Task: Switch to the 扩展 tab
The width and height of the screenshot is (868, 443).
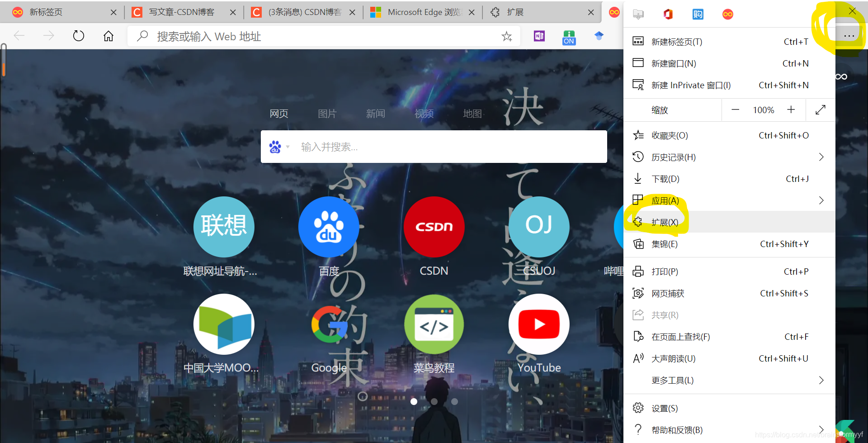Action: coord(542,12)
